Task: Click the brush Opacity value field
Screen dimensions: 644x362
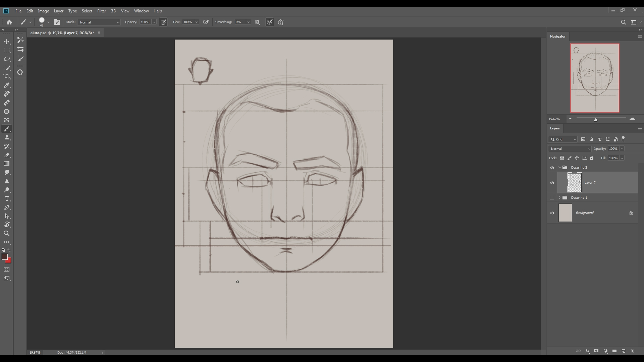Action: tap(145, 22)
